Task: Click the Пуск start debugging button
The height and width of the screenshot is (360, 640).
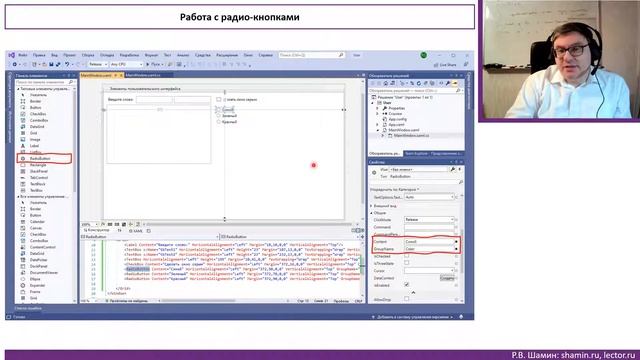Action: 154,64
